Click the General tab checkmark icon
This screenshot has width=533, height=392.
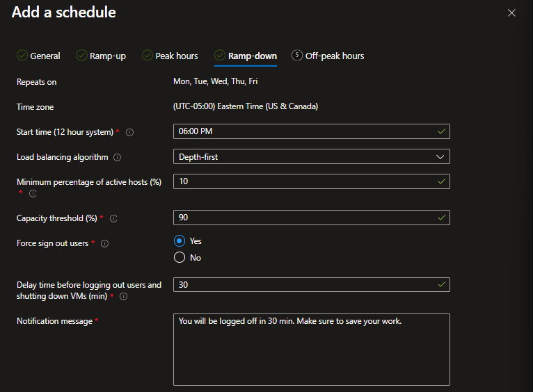pos(22,56)
